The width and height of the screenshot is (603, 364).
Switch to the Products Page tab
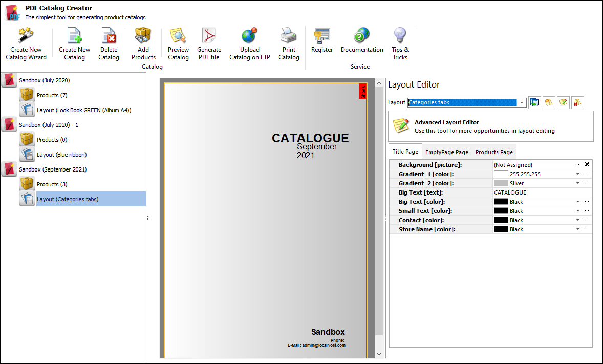pyautogui.click(x=494, y=152)
